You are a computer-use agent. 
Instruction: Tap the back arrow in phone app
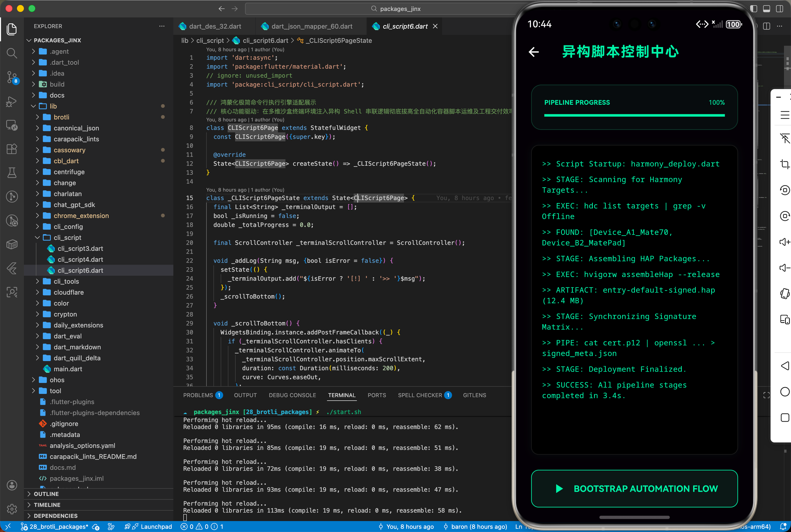coord(534,52)
